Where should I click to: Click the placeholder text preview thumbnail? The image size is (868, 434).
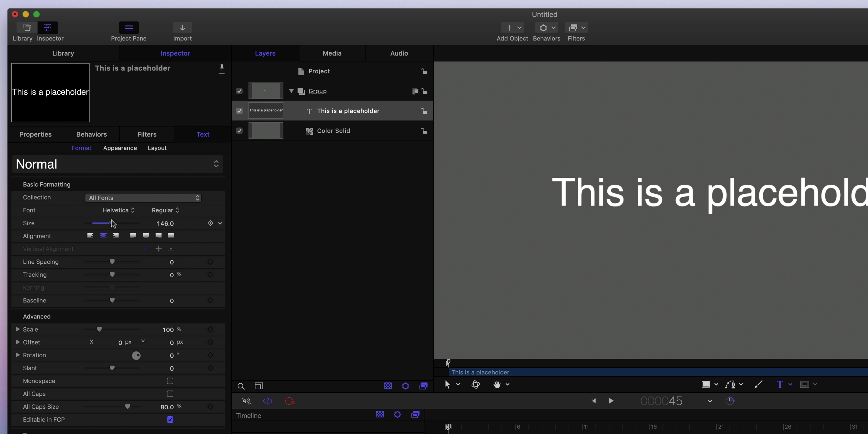coord(50,92)
